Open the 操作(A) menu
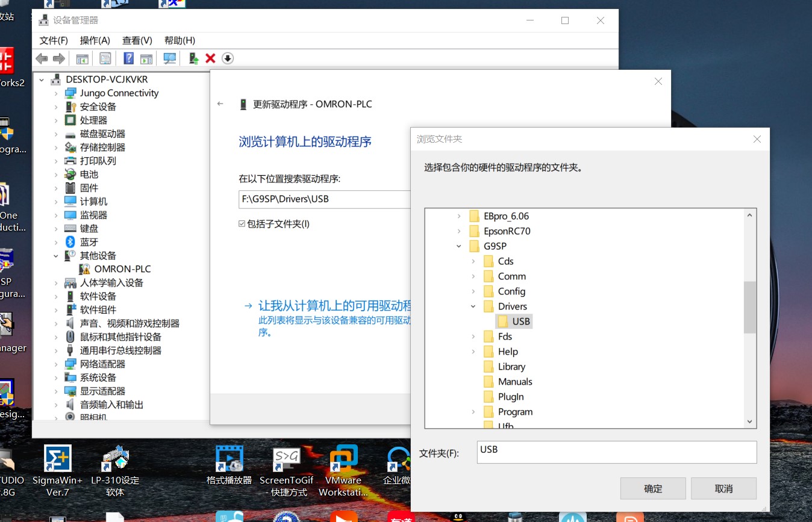 pos(95,40)
